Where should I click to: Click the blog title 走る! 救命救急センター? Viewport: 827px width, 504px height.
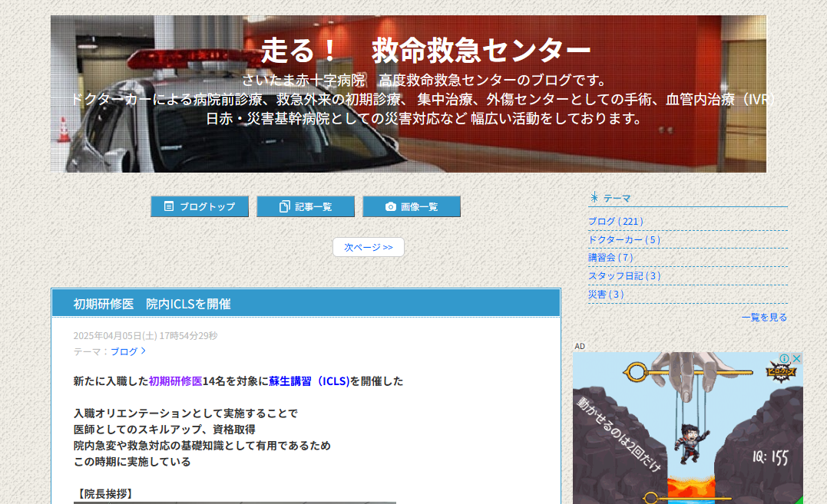(425, 51)
